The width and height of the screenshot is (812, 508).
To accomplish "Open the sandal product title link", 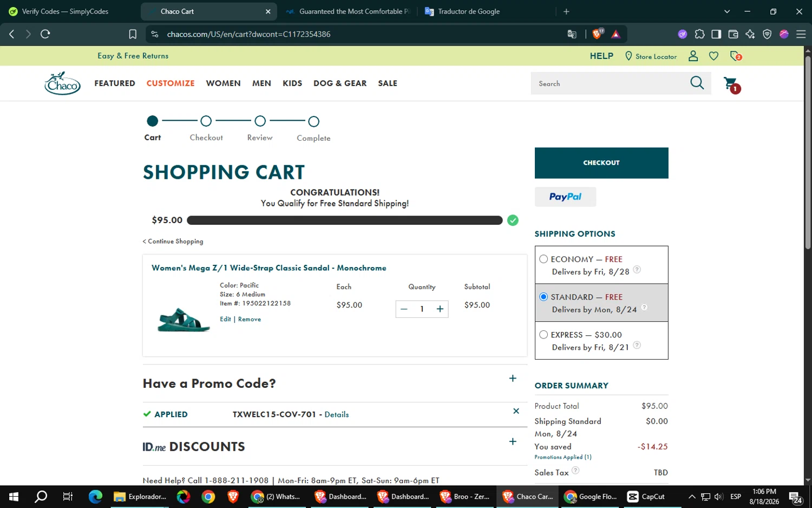I will tap(269, 268).
